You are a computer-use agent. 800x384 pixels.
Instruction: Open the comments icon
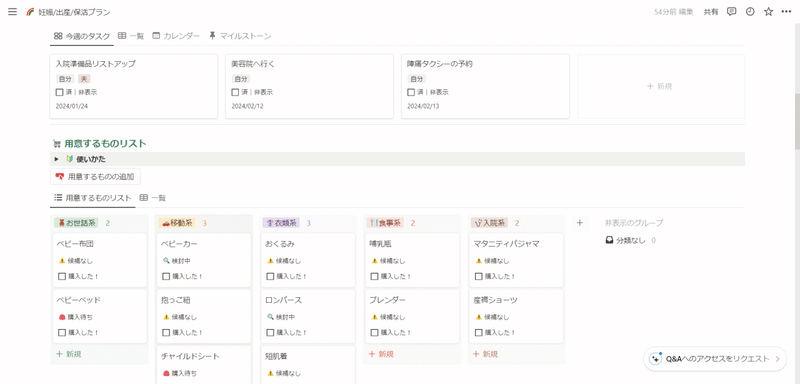click(x=732, y=12)
